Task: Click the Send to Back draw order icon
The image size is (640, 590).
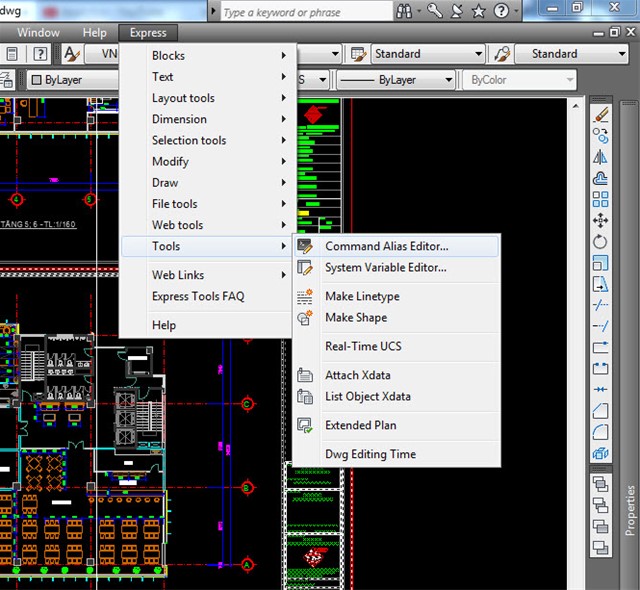Action: (600, 506)
